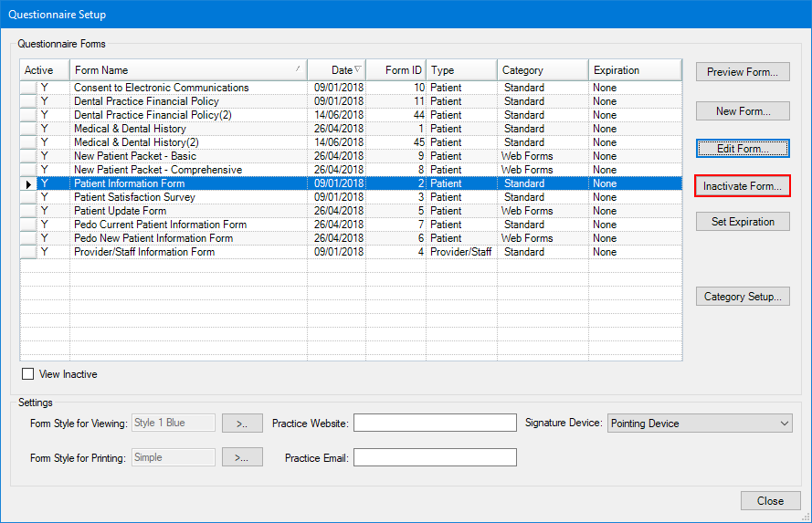
Task: Click Web Forms category of Patient Update Form
Action: coord(543,211)
